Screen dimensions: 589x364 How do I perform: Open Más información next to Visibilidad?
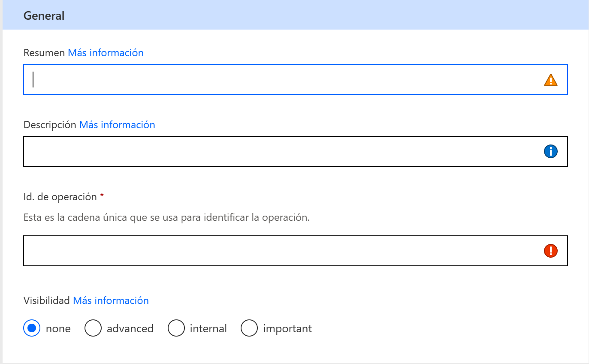coord(111,301)
